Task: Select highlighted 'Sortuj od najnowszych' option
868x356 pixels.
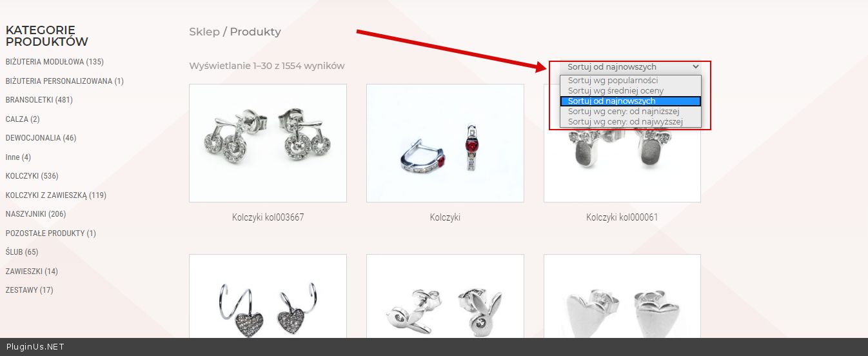Action: tap(630, 101)
